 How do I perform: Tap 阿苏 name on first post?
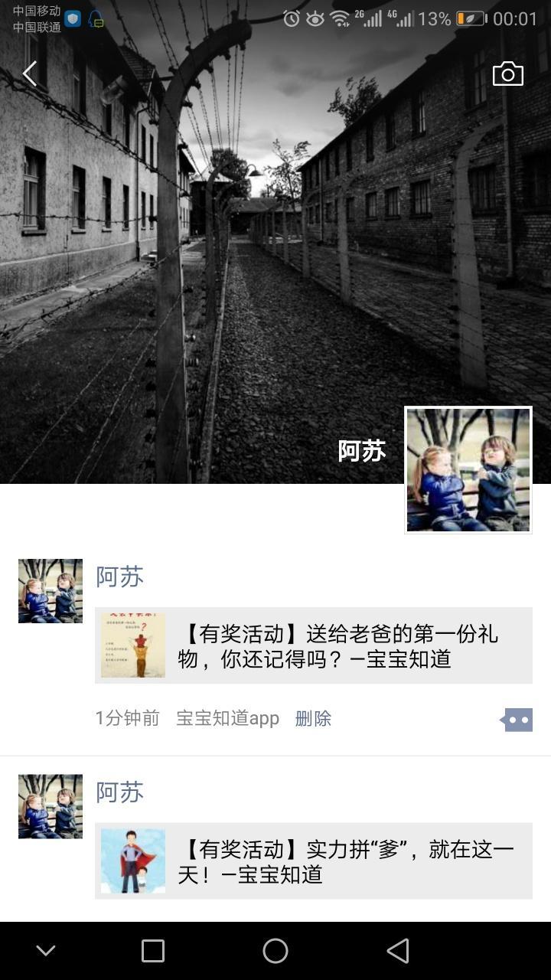click(119, 577)
